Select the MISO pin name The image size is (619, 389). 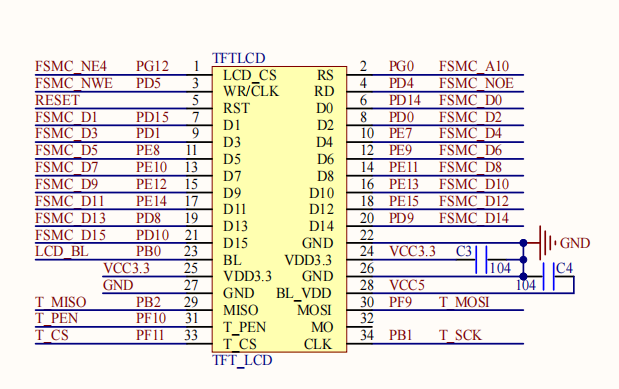click(241, 310)
